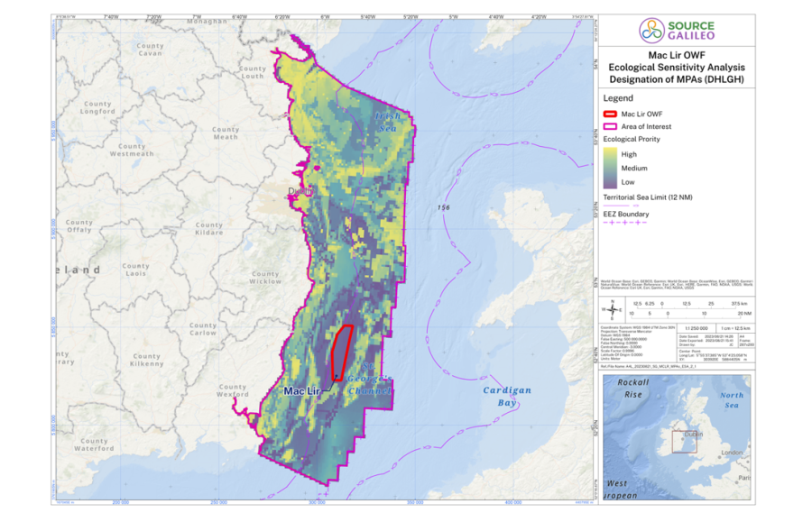Click the Source Galileo logo emblem
The height and width of the screenshot is (522, 812).
click(x=651, y=30)
